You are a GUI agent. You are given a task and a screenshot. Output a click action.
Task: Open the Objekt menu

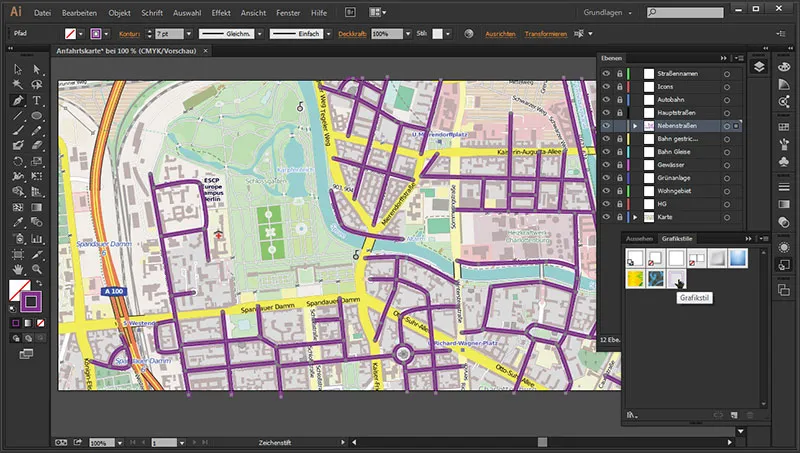(x=119, y=13)
